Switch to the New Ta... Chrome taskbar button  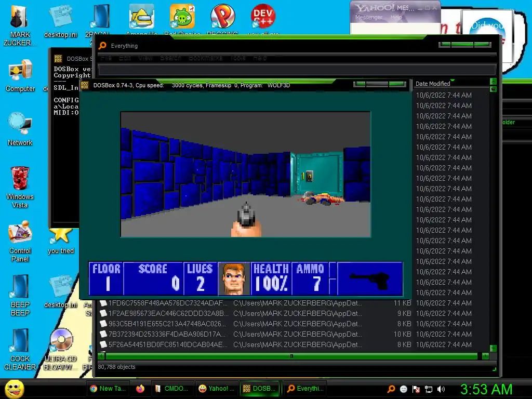[108, 389]
